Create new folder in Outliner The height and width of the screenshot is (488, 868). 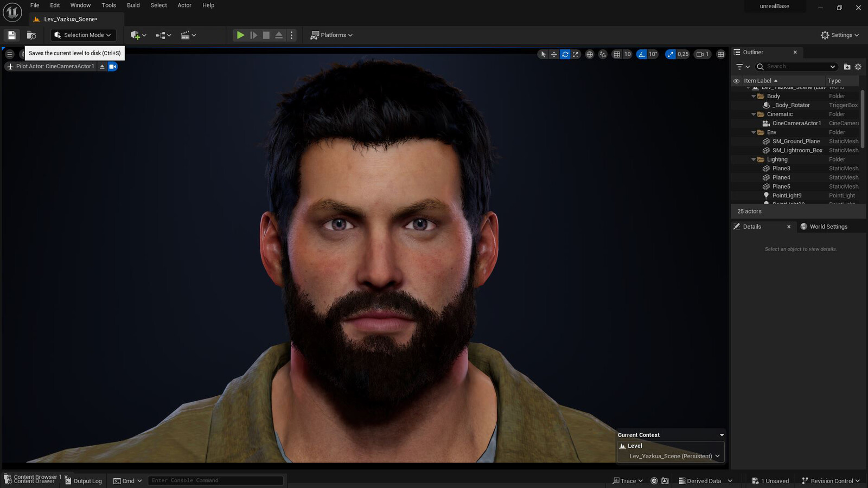847,67
